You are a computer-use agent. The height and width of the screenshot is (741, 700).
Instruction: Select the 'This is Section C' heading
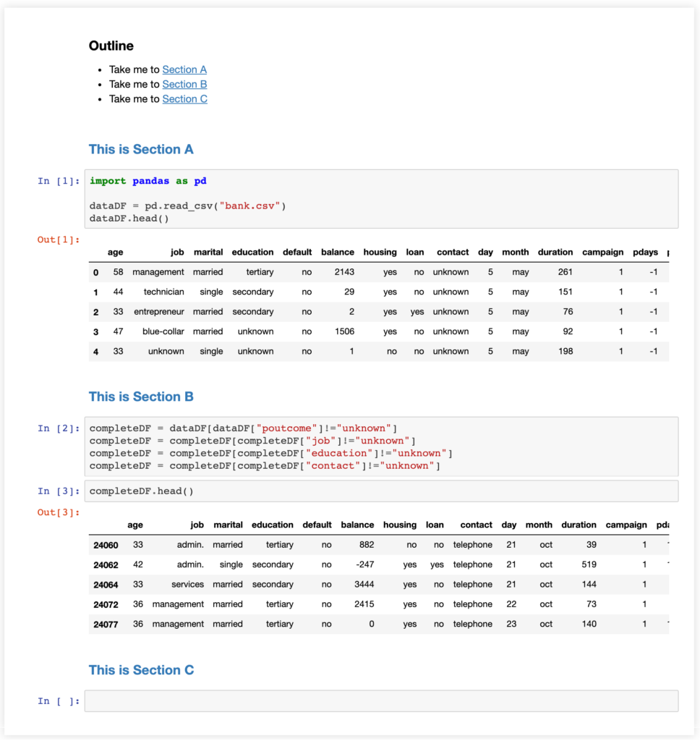tap(141, 670)
